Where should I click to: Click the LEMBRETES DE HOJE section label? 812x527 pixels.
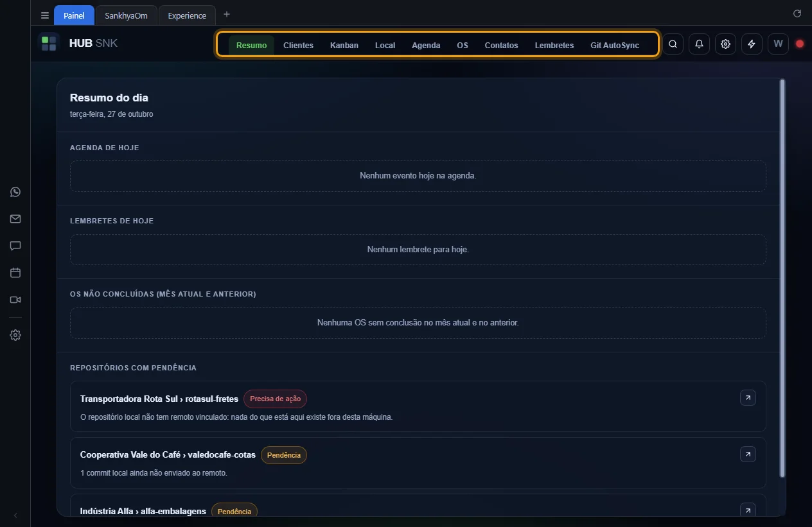click(112, 221)
